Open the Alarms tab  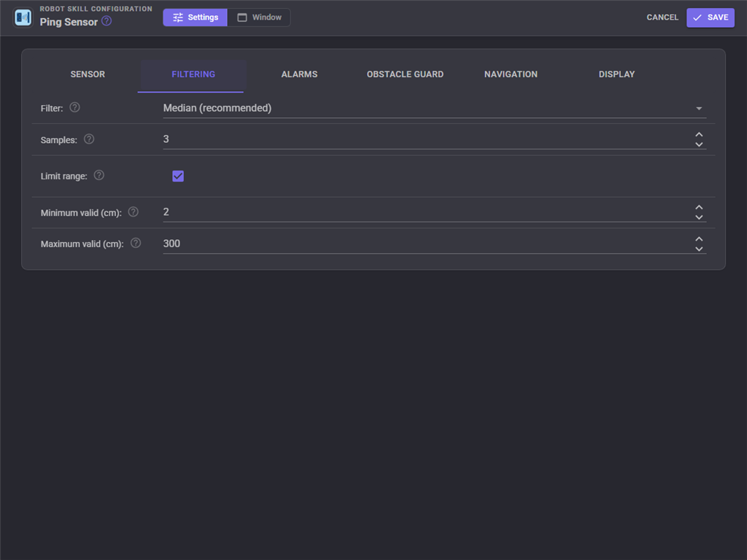299,74
